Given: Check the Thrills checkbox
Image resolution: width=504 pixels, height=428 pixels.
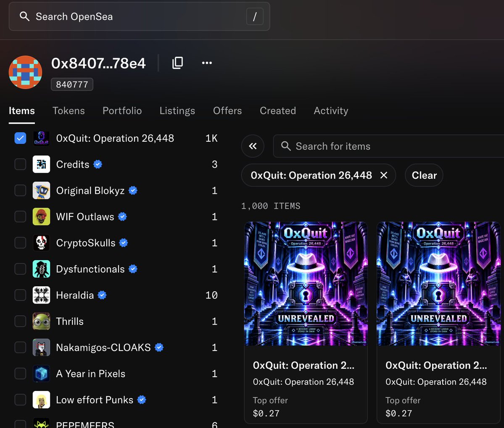Looking at the screenshot, I should tap(20, 321).
